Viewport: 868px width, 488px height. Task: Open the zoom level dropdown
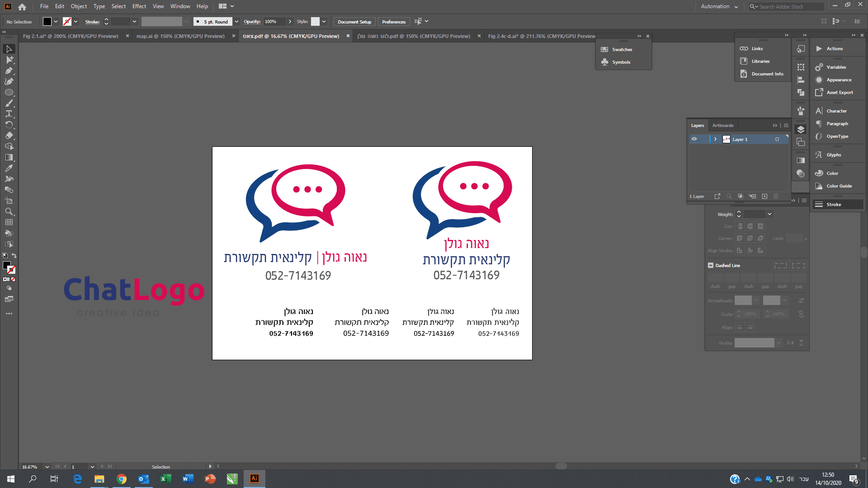click(x=47, y=467)
